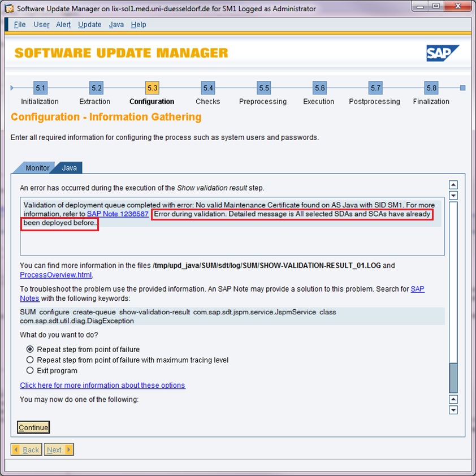Open the File menu

(20, 24)
